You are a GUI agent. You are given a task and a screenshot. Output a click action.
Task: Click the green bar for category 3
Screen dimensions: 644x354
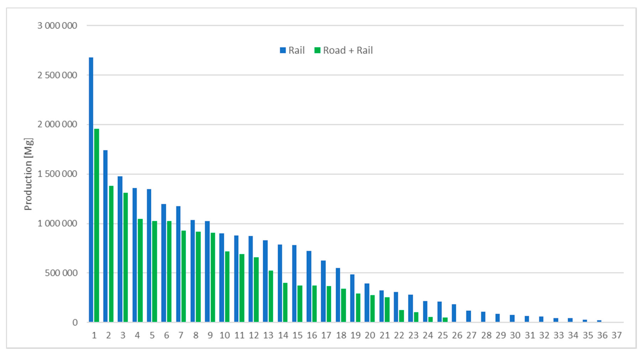coord(126,258)
